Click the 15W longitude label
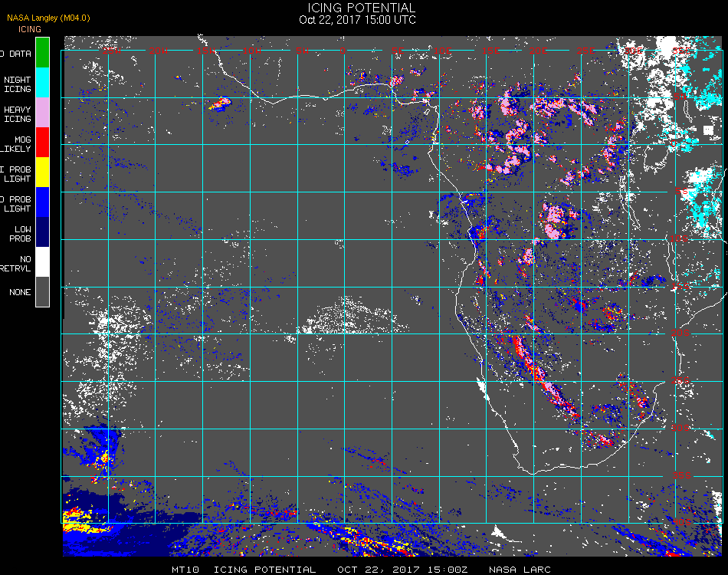 [x=206, y=51]
